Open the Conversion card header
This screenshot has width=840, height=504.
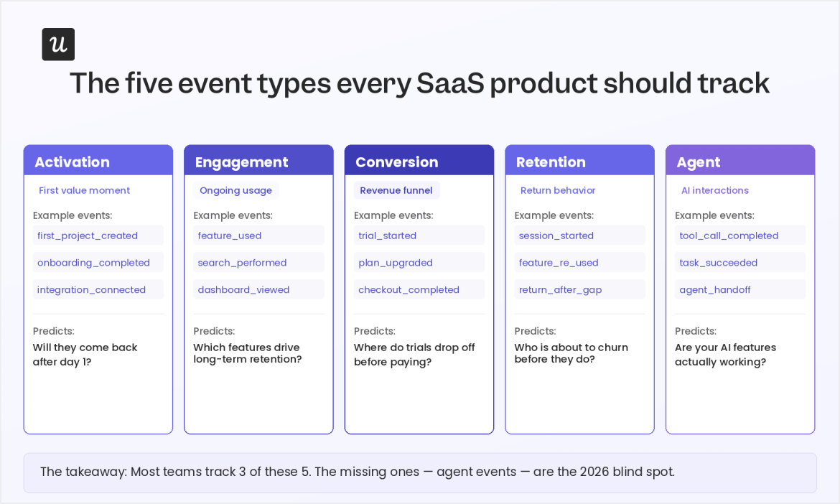[x=419, y=160]
